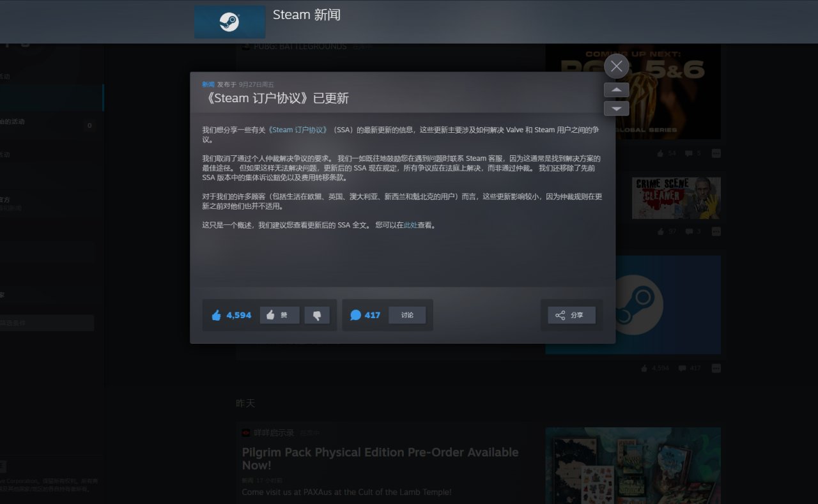Open the 《Steam 订户协议》 link in the article
This screenshot has height=504, width=818.
(298, 130)
